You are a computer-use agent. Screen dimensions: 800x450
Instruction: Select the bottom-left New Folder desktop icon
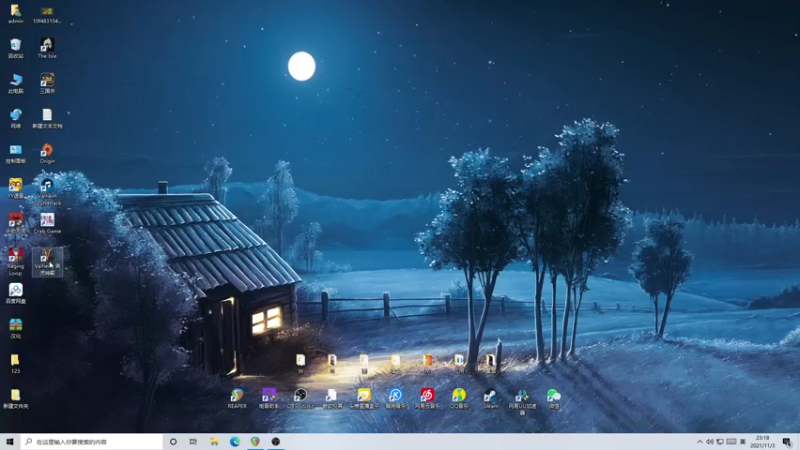coord(15,398)
